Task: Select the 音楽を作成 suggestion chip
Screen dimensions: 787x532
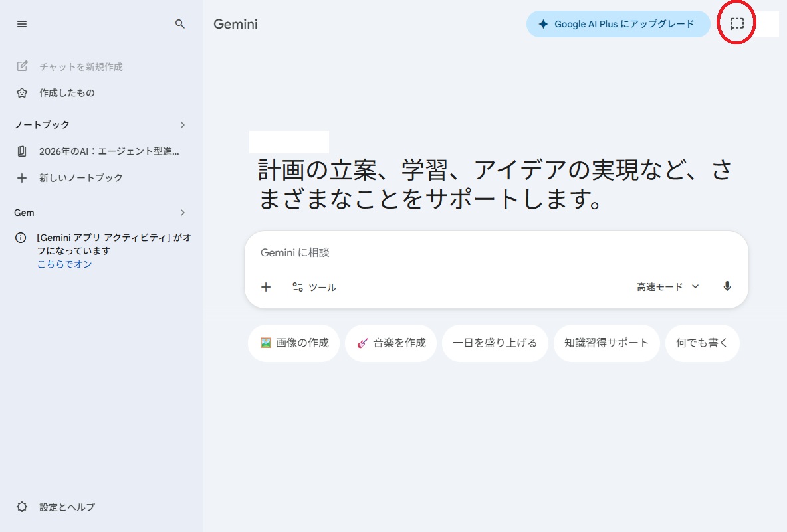Action: 391,343
